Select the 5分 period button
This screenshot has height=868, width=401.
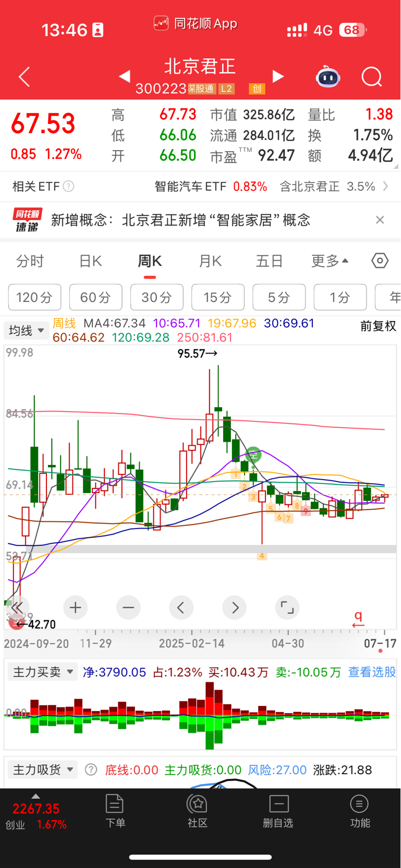(x=279, y=297)
